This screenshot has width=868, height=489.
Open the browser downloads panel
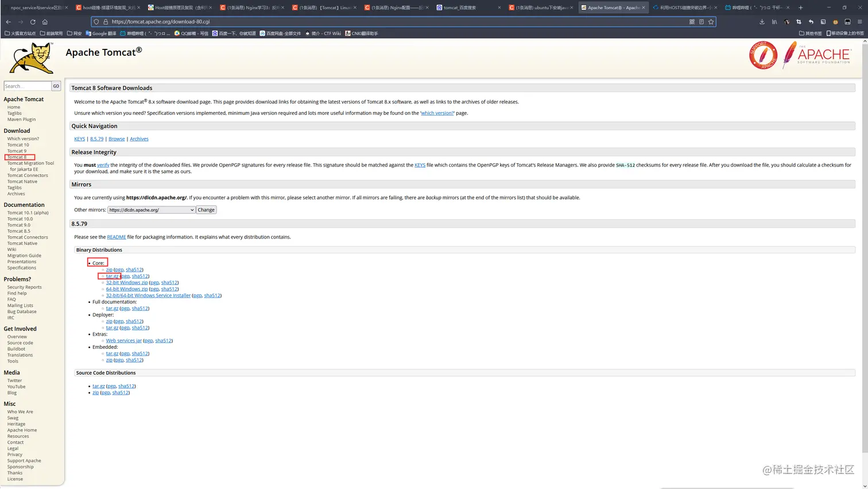click(762, 22)
